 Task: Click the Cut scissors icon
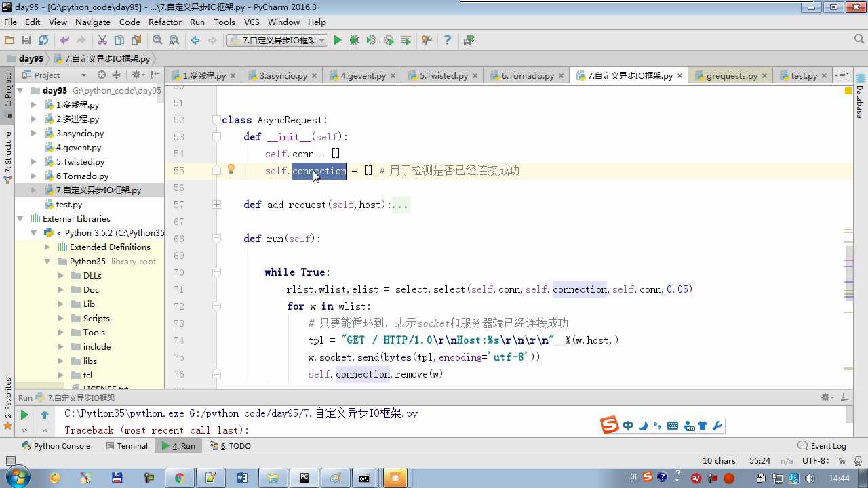click(x=102, y=41)
